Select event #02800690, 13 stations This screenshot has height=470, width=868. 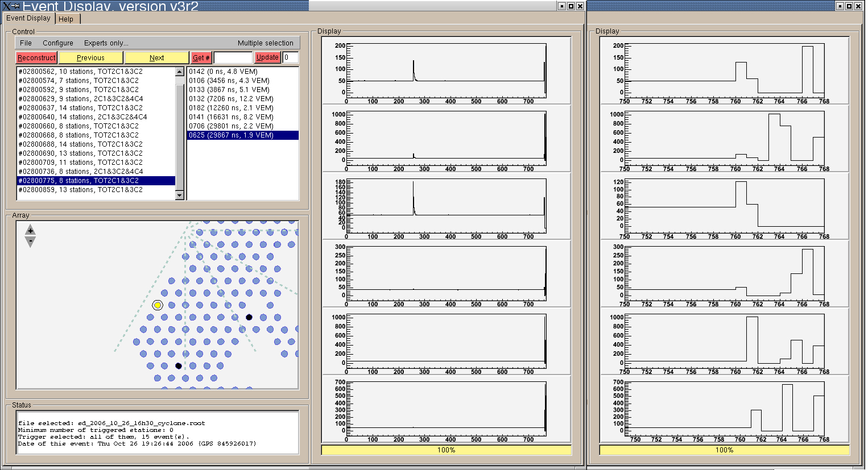pyautogui.click(x=96, y=153)
